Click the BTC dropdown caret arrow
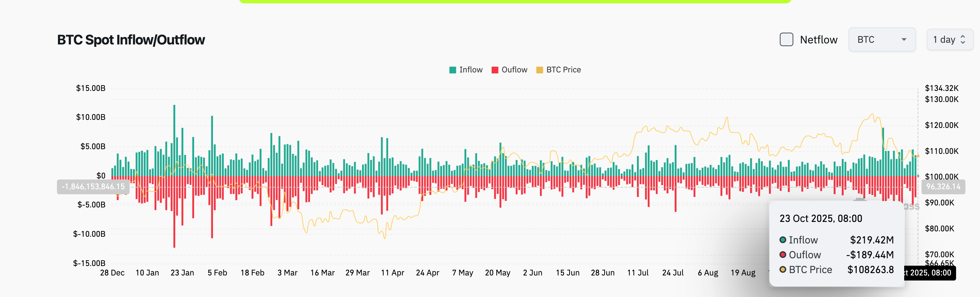Image resolution: width=980 pixels, height=297 pixels. pyautogui.click(x=904, y=39)
